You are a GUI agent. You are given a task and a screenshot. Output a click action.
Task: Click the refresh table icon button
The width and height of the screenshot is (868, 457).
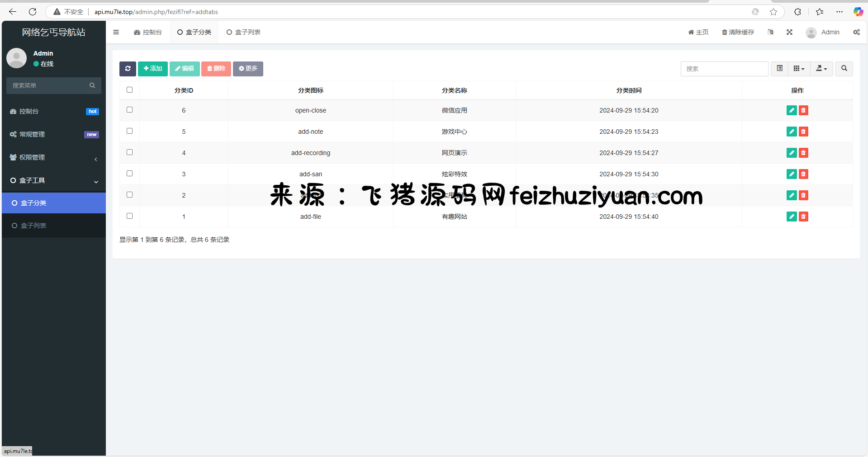128,69
